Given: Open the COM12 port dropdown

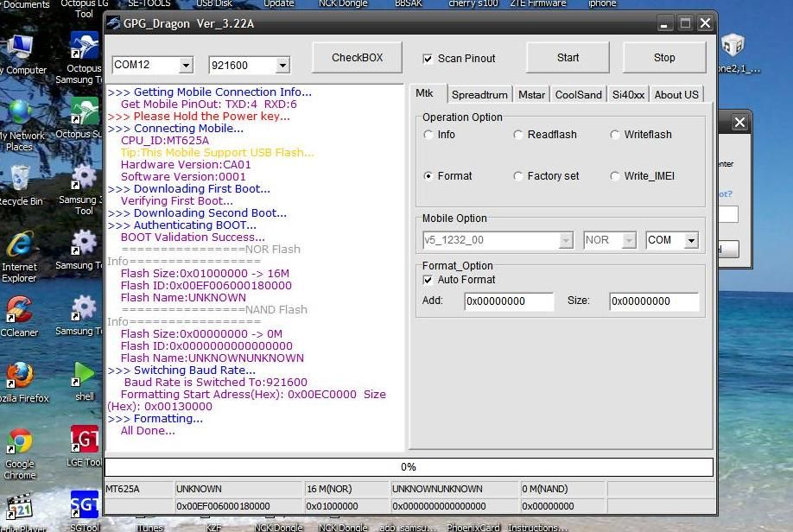Looking at the screenshot, I should point(186,65).
